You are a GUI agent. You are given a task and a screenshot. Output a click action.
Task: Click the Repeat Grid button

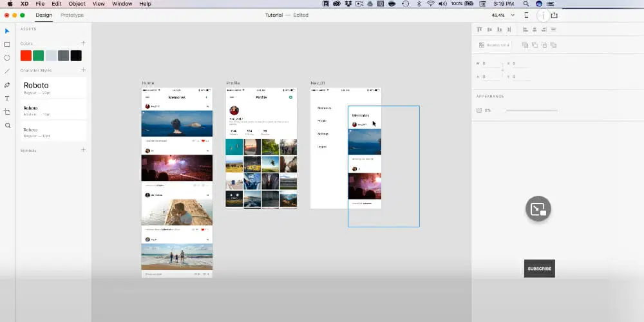[x=494, y=45]
